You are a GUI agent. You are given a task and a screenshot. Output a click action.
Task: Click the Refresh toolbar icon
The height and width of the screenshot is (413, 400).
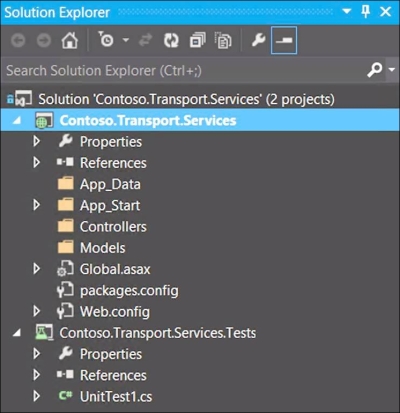(171, 41)
